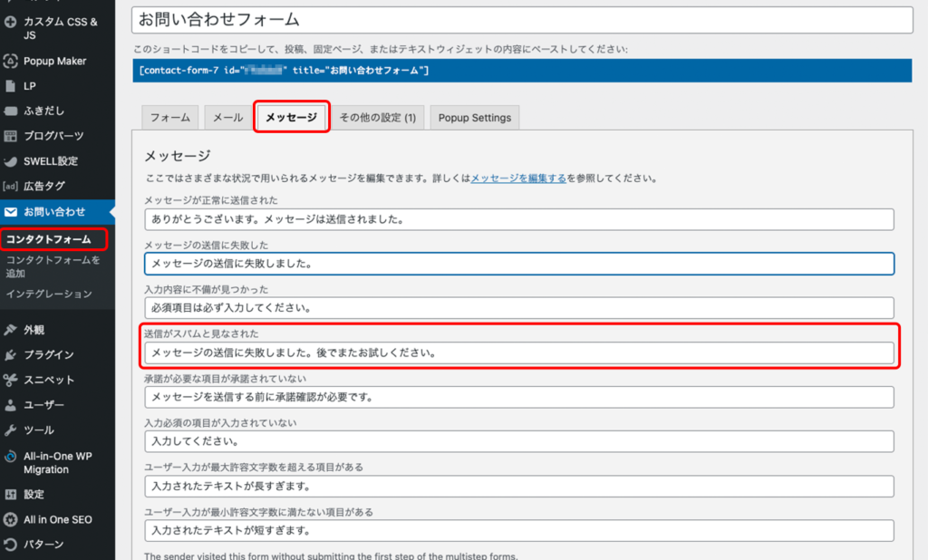
Task: Click the Popup Maker sidebar icon
Action: tap(11, 62)
